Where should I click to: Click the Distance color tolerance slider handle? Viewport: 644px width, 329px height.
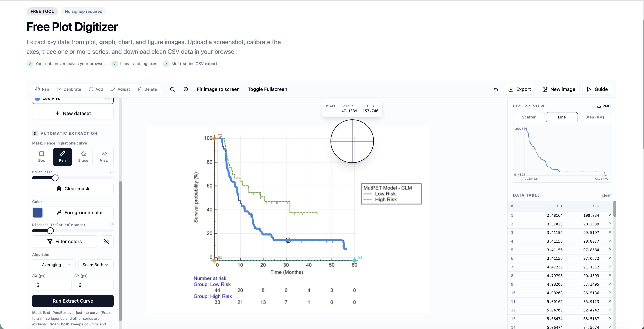[50, 231]
